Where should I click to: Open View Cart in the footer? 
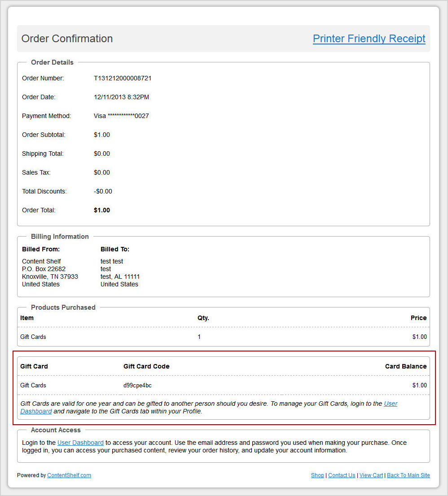click(x=371, y=475)
